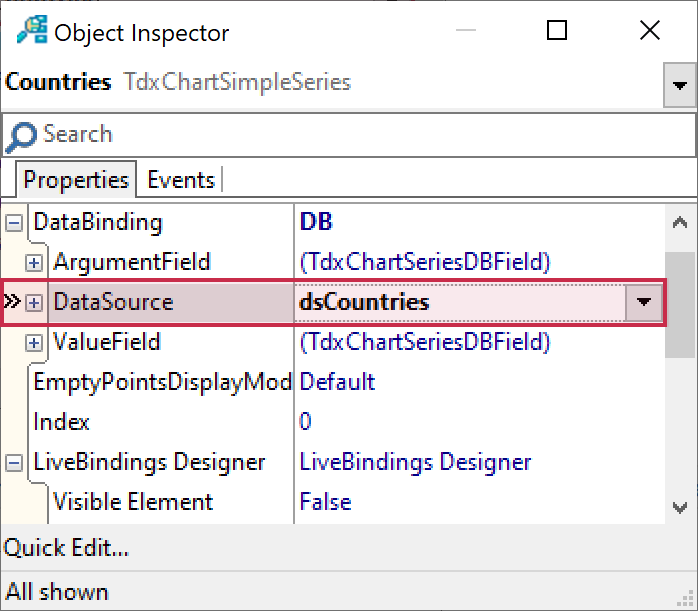698x611 pixels.
Task: Expand the ValueField property
Action: 34,343
